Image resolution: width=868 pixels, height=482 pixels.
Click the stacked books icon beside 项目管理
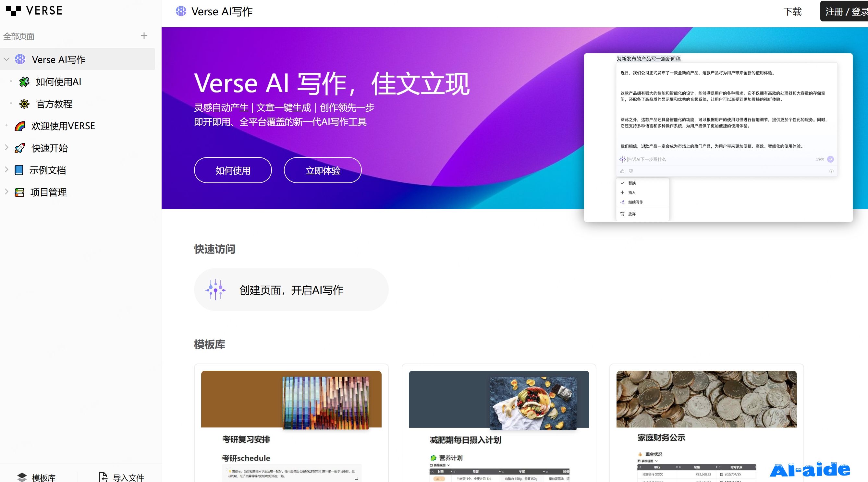tap(19, 192)
